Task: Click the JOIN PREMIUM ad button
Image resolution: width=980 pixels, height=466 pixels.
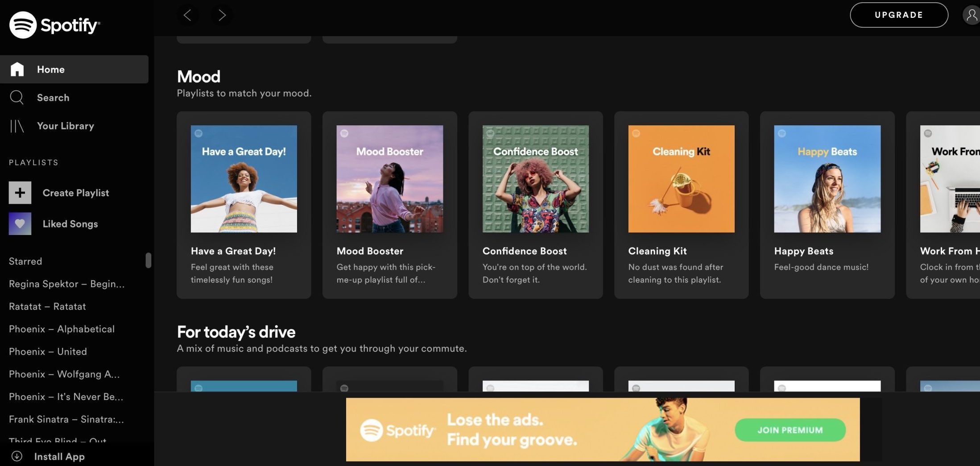Action: 790,430
